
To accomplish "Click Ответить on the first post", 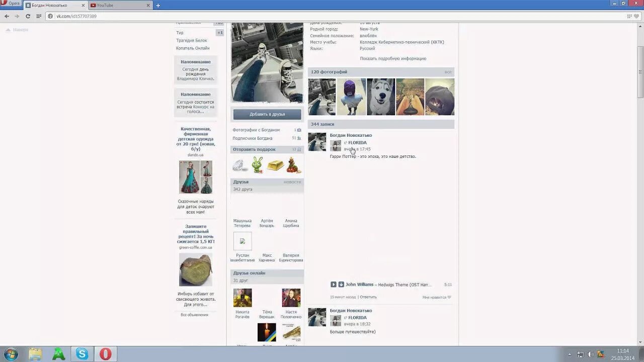I will point(368,297).
